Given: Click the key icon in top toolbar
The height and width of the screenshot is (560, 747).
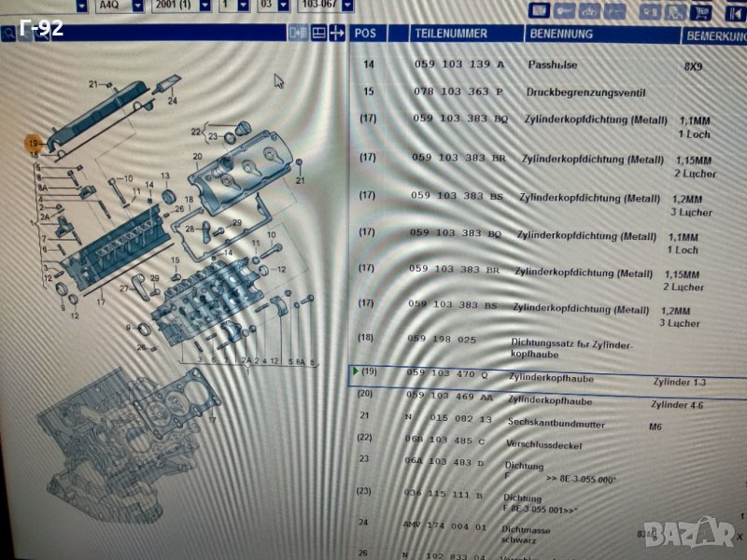Looking at the screenshot, I should (x=564, y=11).
